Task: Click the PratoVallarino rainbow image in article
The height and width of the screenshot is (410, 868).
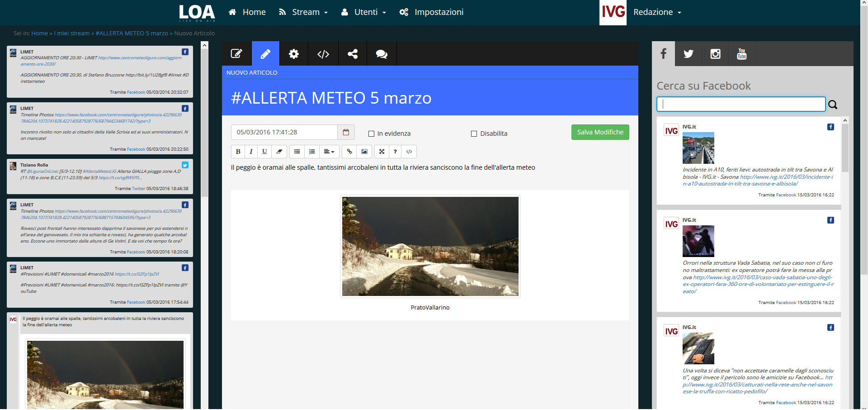Action: tap(430, 246)
